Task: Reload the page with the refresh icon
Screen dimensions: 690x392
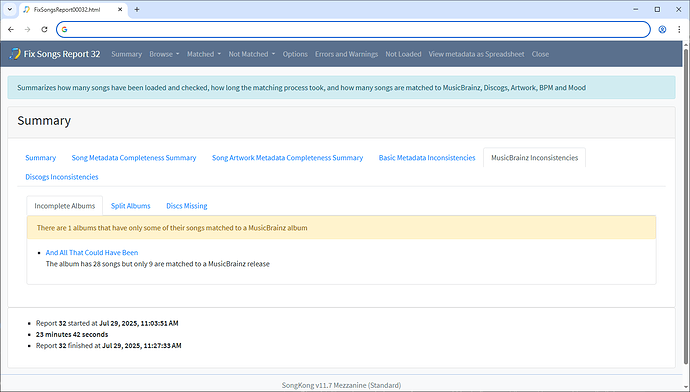Action: click(44, 29)
